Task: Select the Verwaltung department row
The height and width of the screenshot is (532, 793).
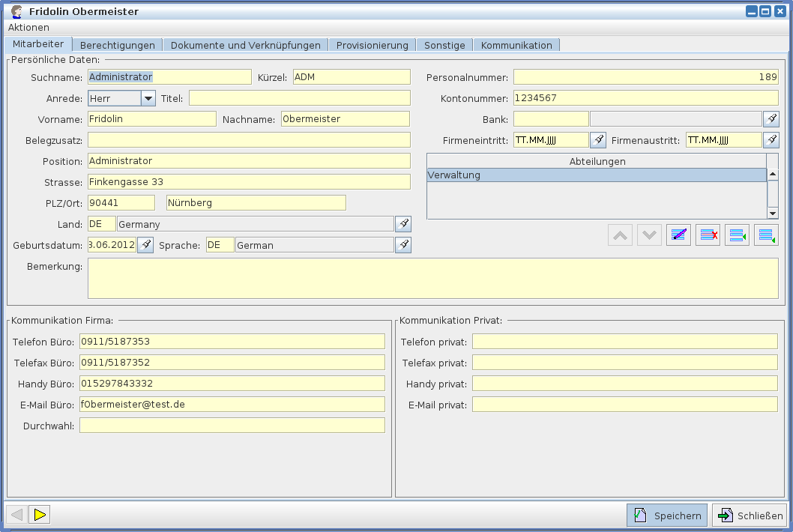Action: coord(596,175)
